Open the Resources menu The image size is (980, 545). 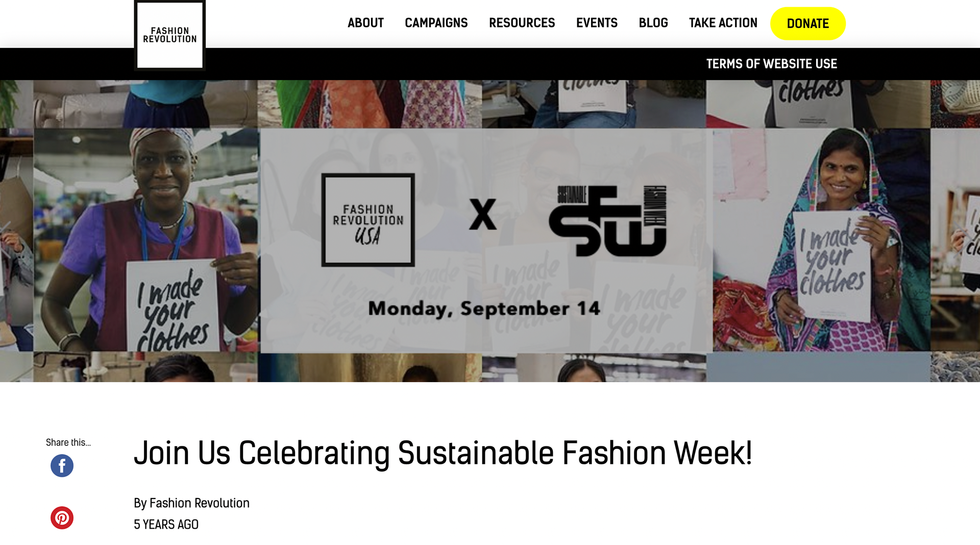pos(522,23)
